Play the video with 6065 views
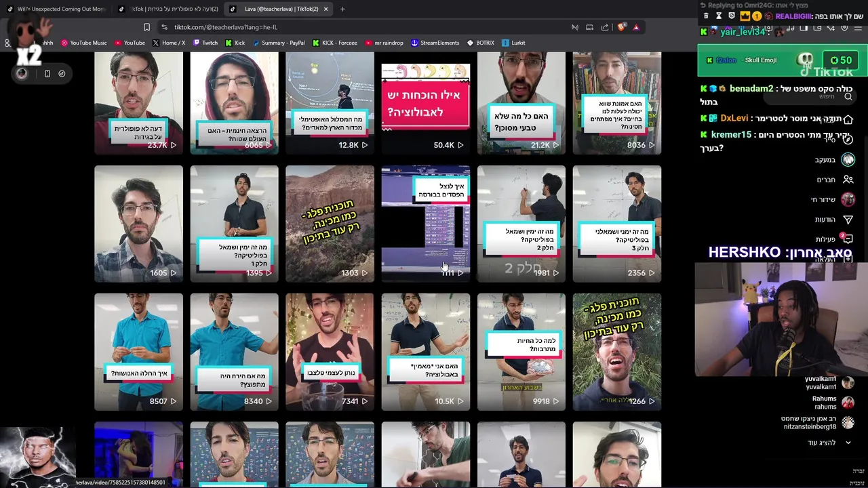Viewport: 868px width, 488px height. [x=234, y=103]
